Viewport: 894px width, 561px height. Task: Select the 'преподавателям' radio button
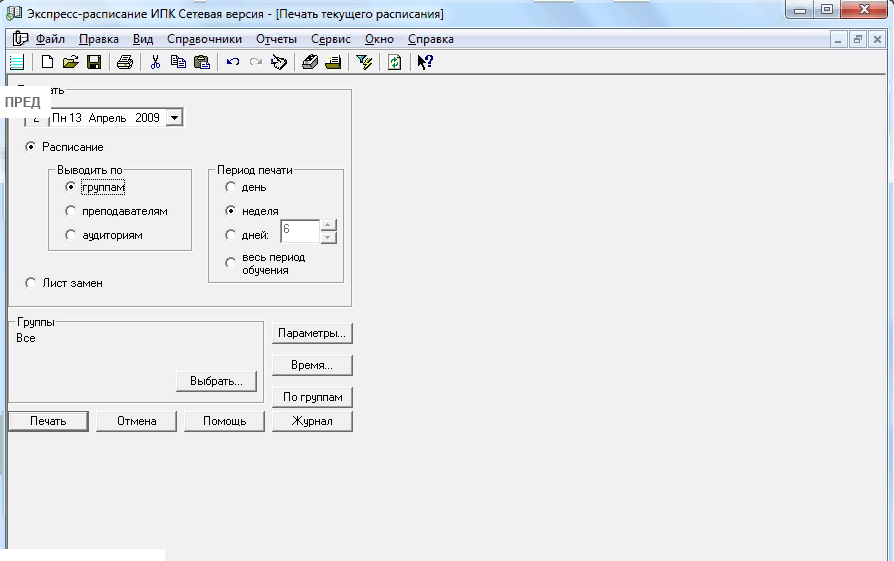[x=70, y=211]
